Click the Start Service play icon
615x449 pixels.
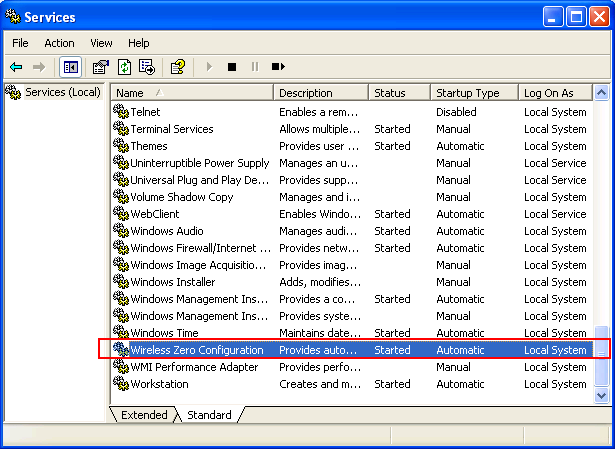(x=209, y=67)
